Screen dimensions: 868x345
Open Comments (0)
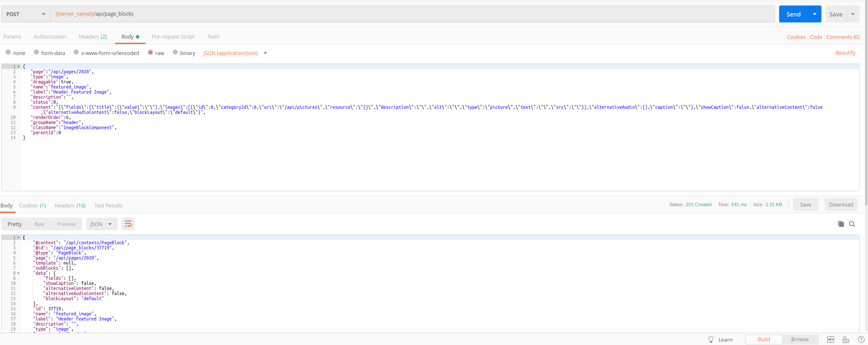tap(843, 37)
